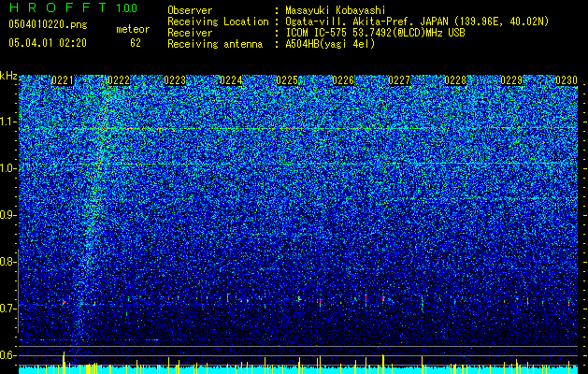This screenshot has width=588, height=374.
Task: Click the Observer label
Action: point(190,10)
